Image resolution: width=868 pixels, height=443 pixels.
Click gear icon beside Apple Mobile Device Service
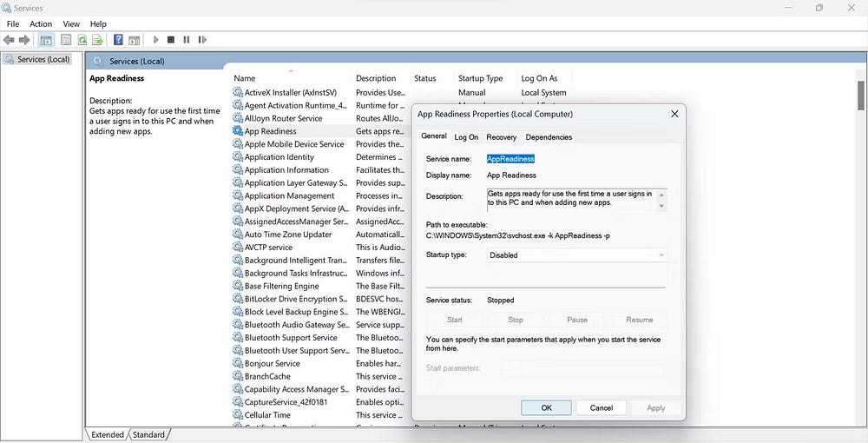tap(238, 144)
